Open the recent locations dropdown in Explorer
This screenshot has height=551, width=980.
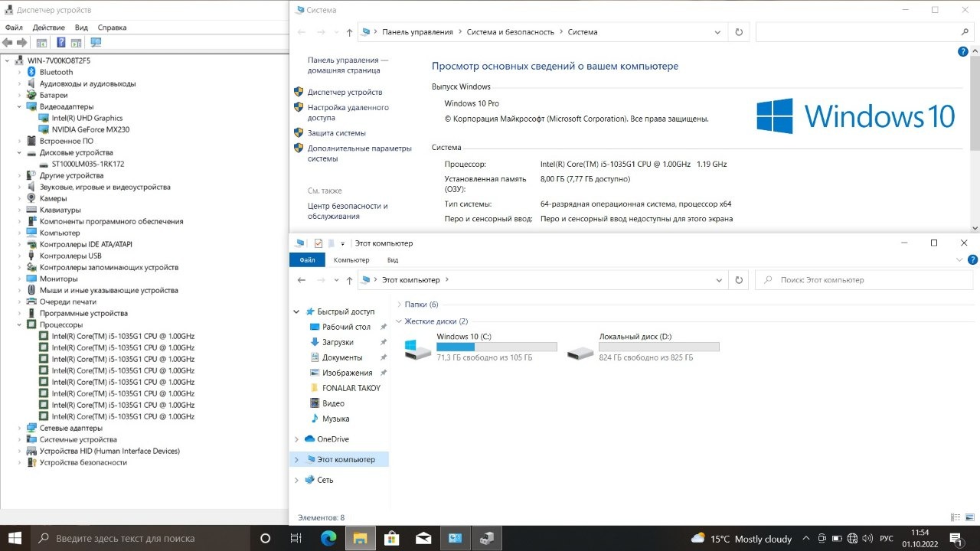click(x=338, y=280)
